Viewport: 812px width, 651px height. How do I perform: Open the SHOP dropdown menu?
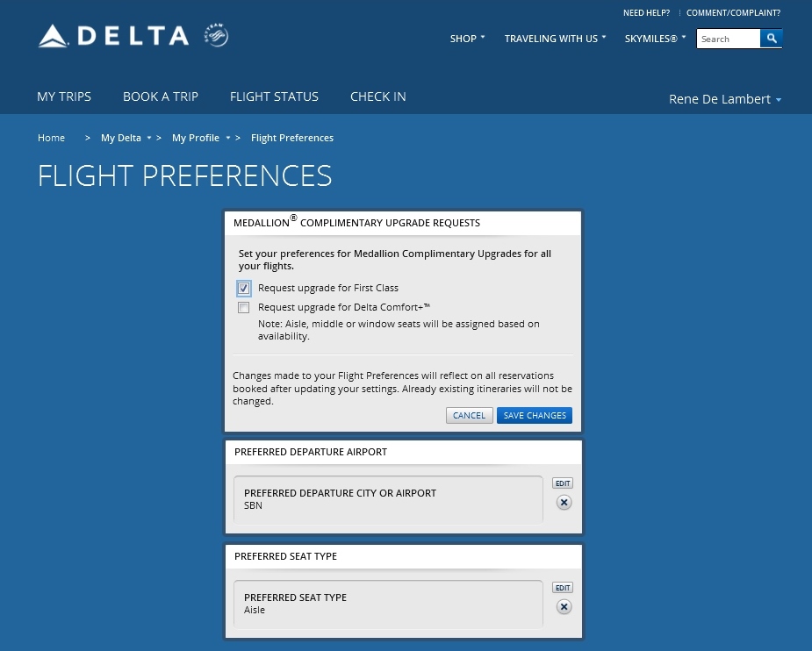coord(464,39)
